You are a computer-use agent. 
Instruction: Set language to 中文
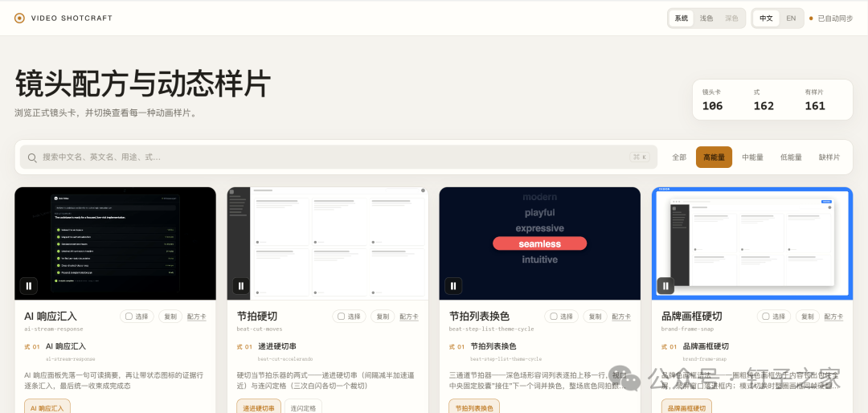pyautogui.click(x=766, y=18)
